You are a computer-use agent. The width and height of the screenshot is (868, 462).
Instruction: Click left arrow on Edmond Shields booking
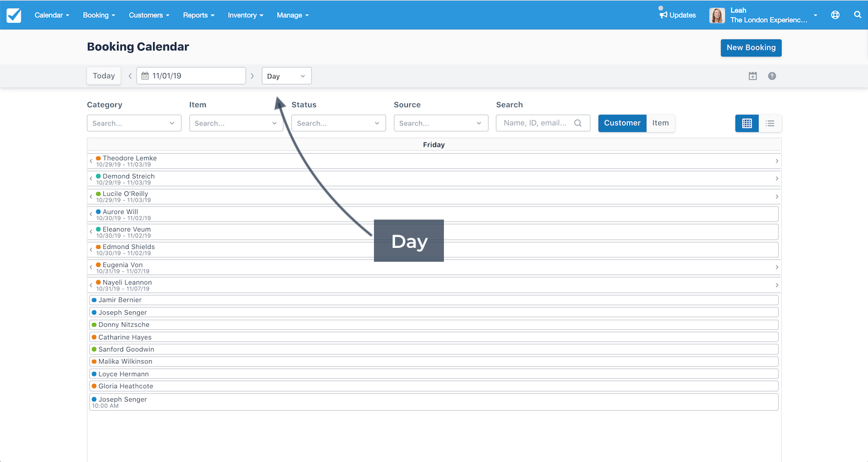click(91, 250)
